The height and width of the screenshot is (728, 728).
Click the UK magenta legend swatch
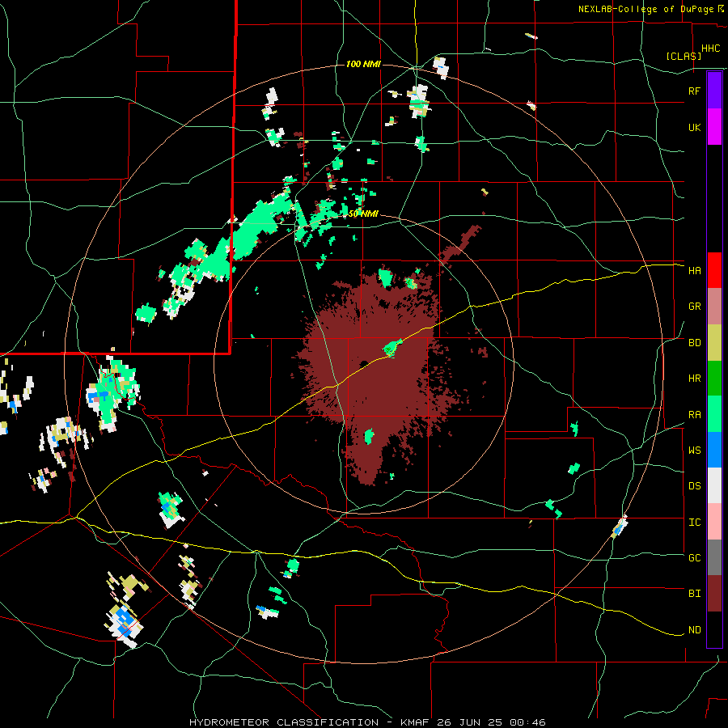point(714,127)
